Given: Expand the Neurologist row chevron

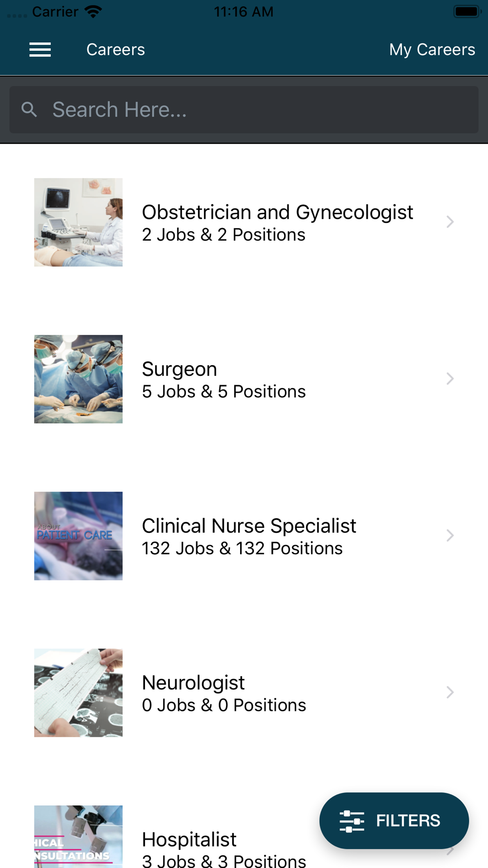Looking at the screenshot, I should tap(450, 692).
